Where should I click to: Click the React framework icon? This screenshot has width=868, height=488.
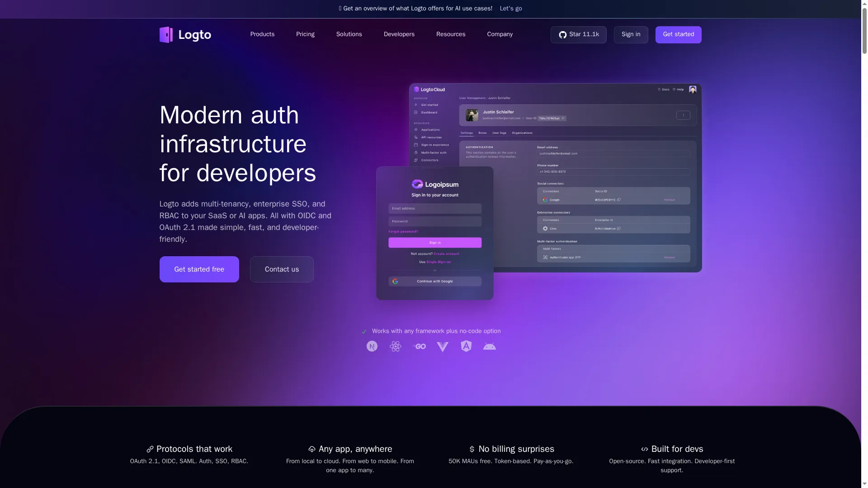click(x=396, y=347)
